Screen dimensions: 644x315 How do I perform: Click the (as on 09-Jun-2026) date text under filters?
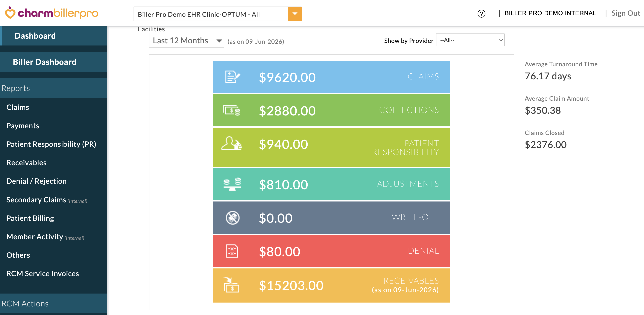(x=256, y=41)
